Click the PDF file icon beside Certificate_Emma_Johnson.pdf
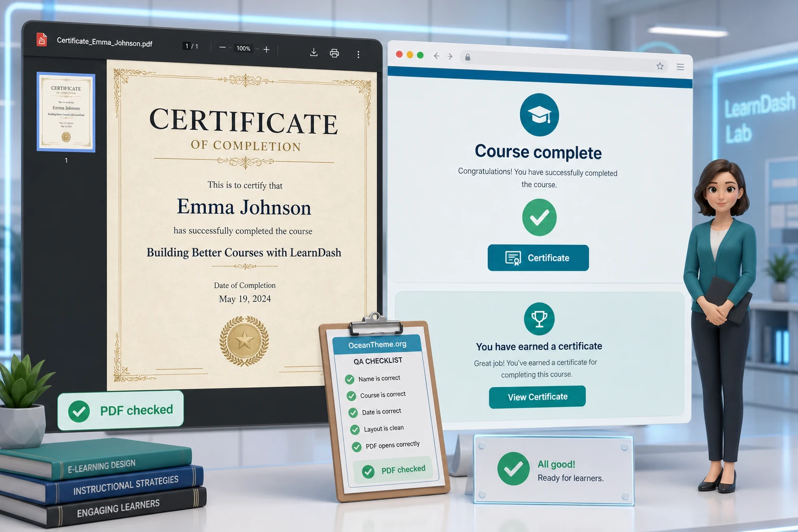Image resolution: width=798 pixels, height=532 pixels. pos(42,39)
